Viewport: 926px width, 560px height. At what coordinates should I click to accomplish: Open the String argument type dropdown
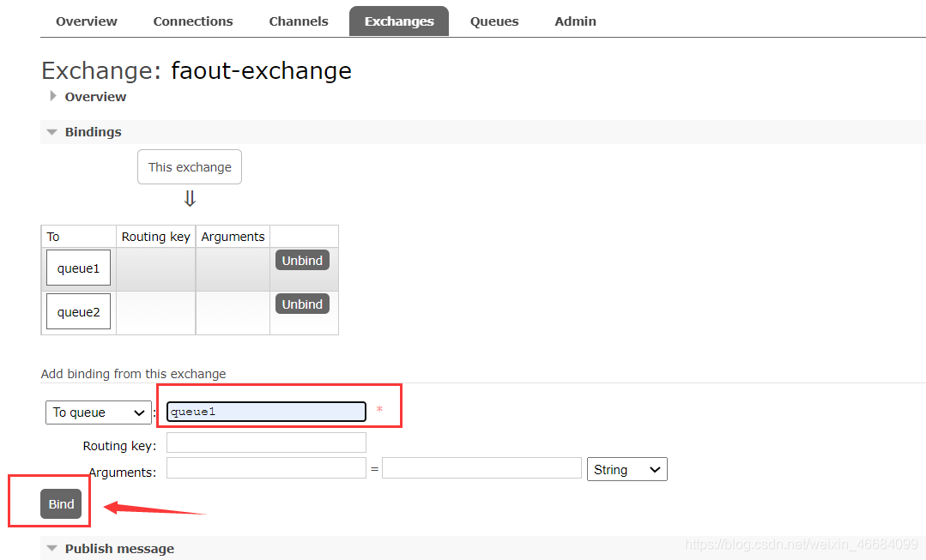coord(627,469)
